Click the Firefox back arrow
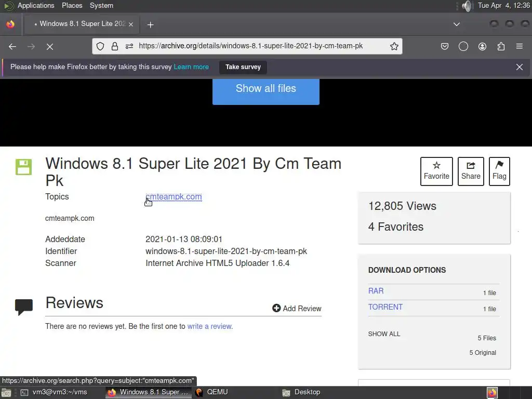 point(12,46)
